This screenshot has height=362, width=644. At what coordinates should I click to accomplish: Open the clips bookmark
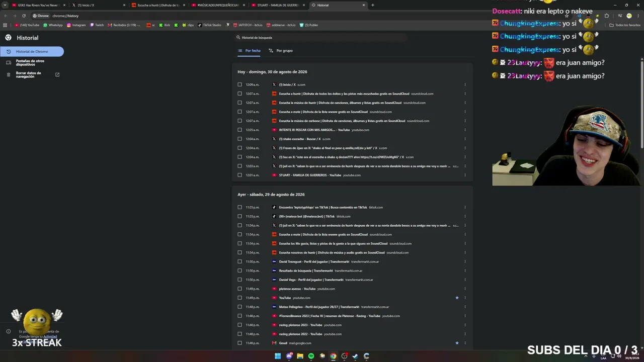pyautogui.click(x=188, y=25)
